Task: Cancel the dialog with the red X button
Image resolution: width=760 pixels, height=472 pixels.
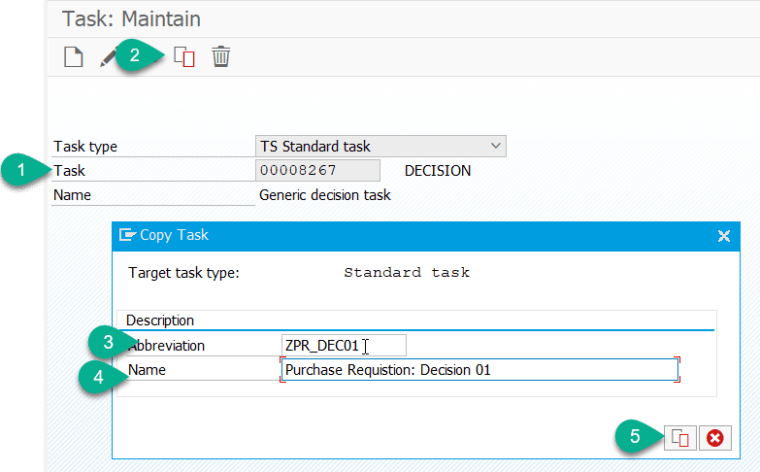Action: pyautogui.click(x=714, y=437)
